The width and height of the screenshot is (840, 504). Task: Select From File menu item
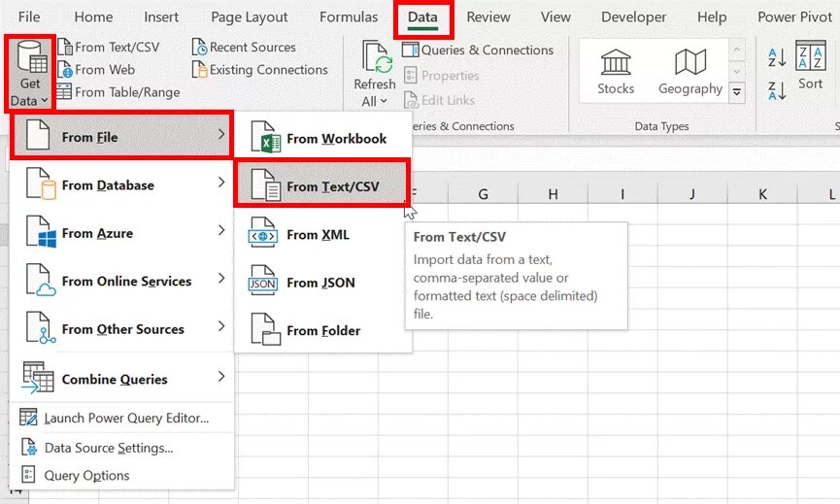121,135
